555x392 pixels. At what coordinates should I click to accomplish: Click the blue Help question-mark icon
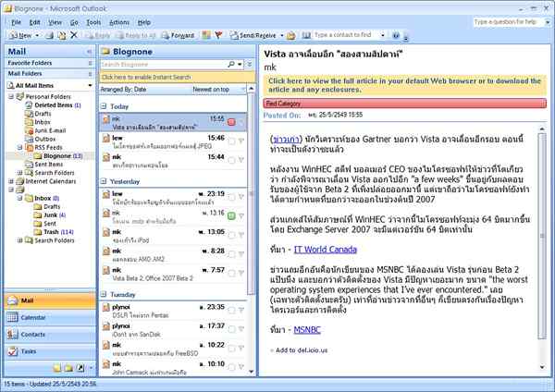pos(396,35)
